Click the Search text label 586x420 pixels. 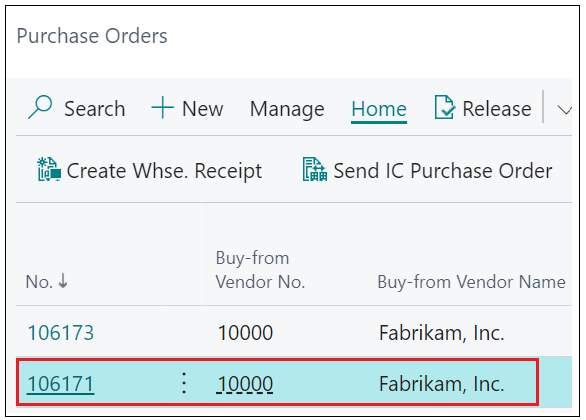(x=95, y=109)
